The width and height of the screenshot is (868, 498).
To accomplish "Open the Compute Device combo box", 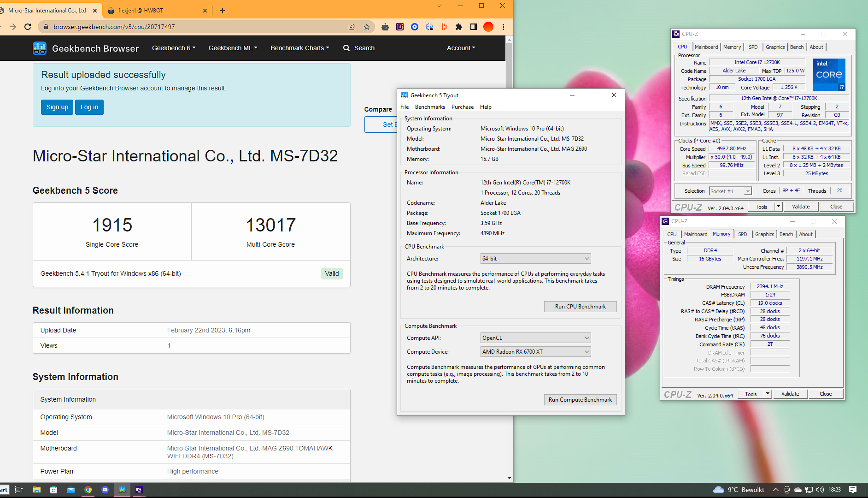I will pyautogui.click(x=535, y=352).
